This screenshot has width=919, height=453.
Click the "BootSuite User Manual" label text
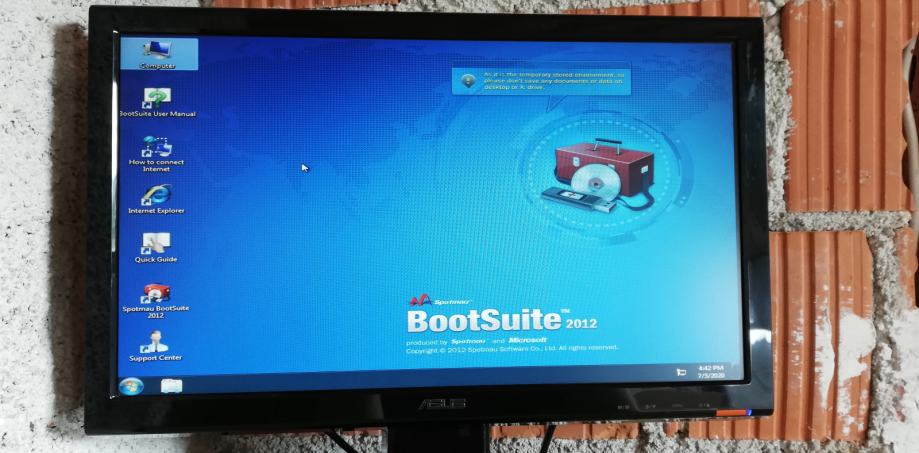(x=157, y=114)
